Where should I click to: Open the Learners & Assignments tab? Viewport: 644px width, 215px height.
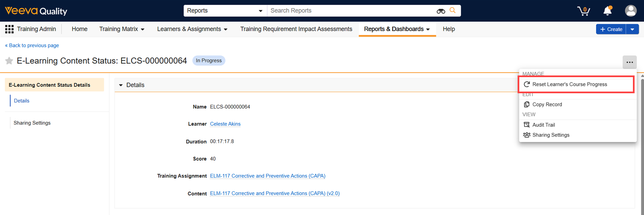coord(192,29)
